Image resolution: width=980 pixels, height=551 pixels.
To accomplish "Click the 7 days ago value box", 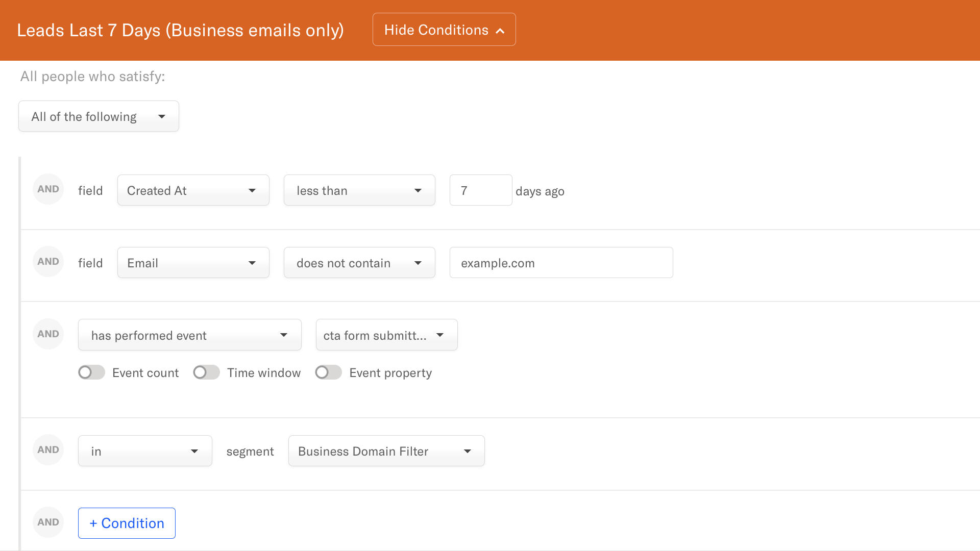I will pos(480,190).
